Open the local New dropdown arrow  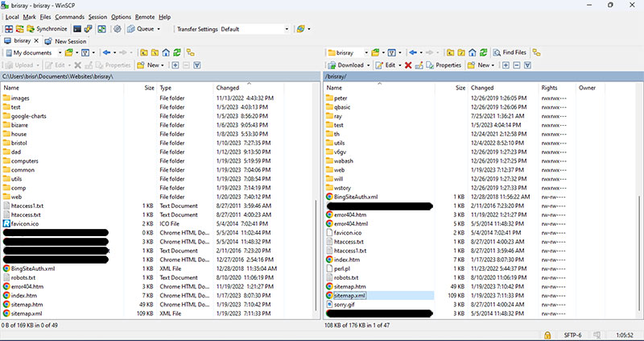(163, 65)
